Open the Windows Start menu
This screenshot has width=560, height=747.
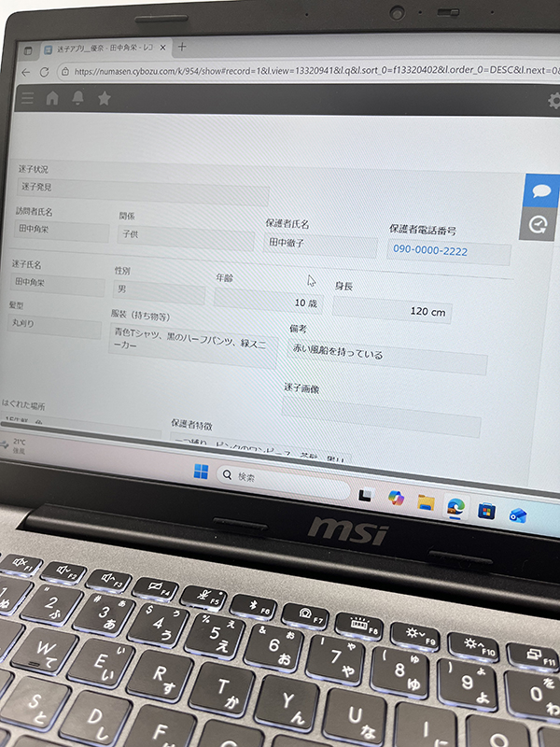(x=201, y=472)
